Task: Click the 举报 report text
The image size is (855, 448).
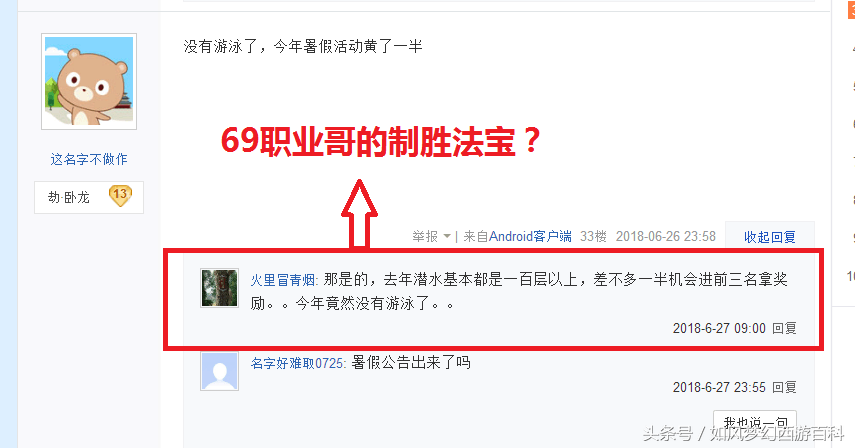Action: point(425,237)
